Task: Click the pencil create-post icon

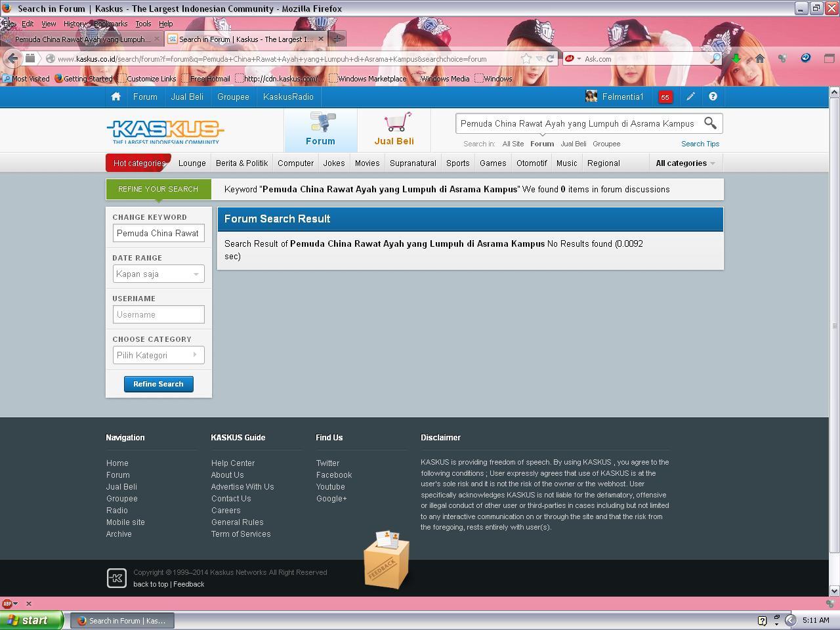Action: [690, 96]
